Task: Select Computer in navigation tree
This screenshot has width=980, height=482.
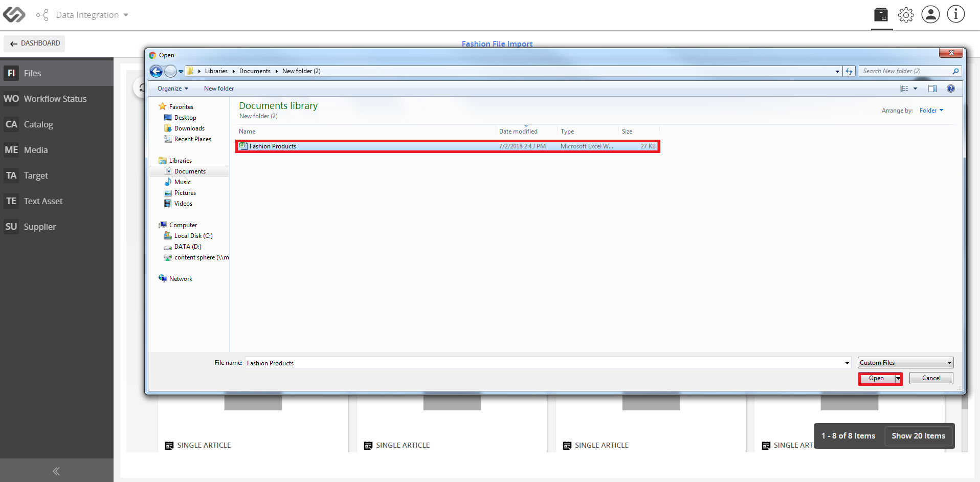Action: (183, 225)
